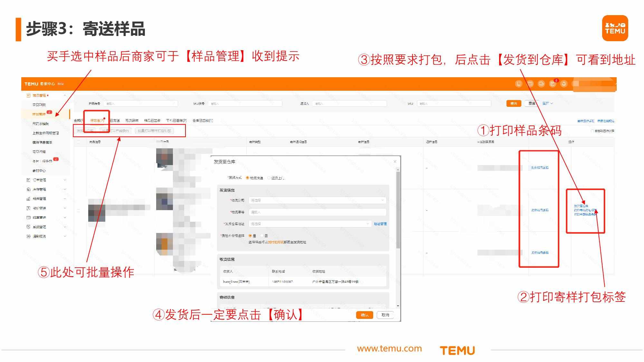Open the 物流公司 dropdown
This screenshot has height=362, width=644.
pos(317,200)
